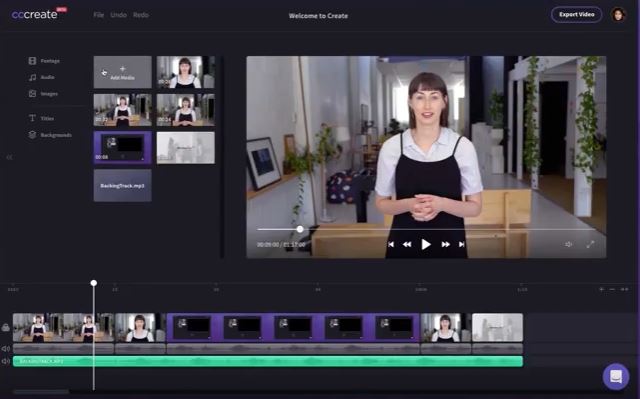Select the close-up clip before the purple clip
This screenshot has height=399, width=640.
pyautogui.click(x=140, y=328)
